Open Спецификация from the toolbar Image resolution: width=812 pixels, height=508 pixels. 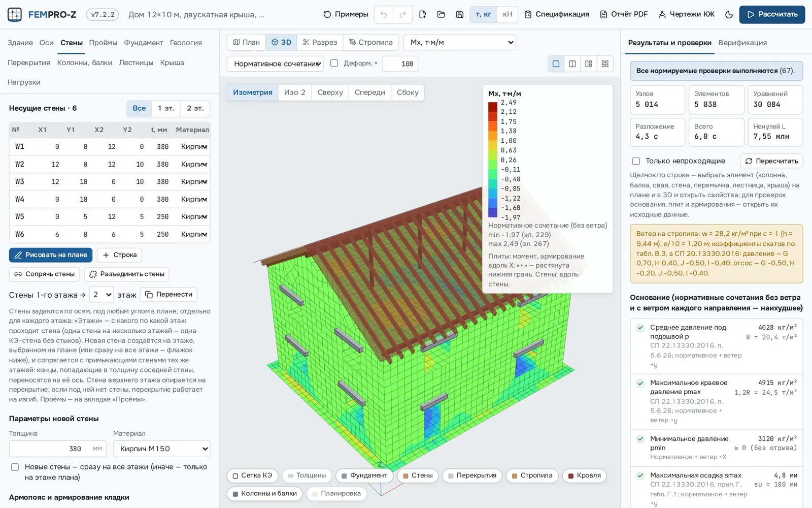[x=557, y=15]
